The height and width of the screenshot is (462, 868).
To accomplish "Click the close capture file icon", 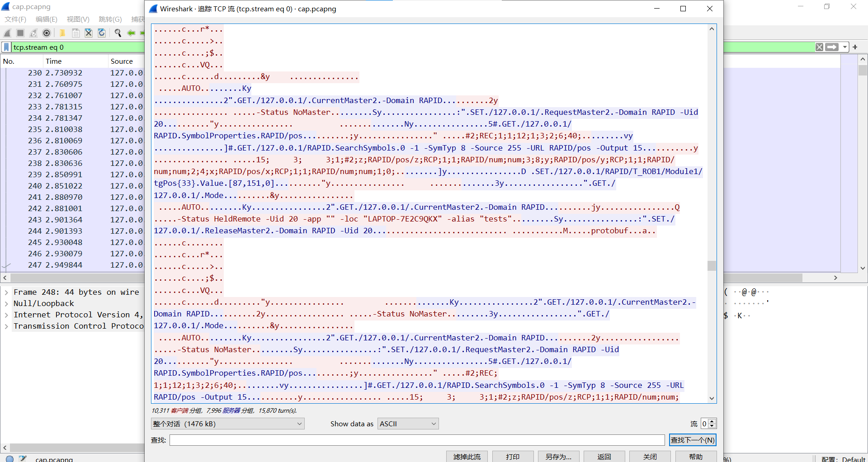I will pyautogui.click(x=89, y=33).
